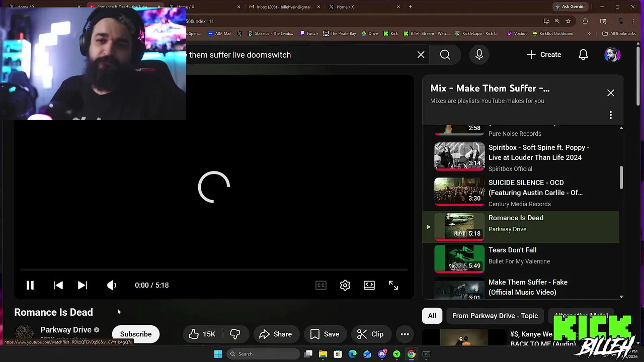Toggle closed captions CC button
Screen dimensions: 644x362
tap(321, 285)
